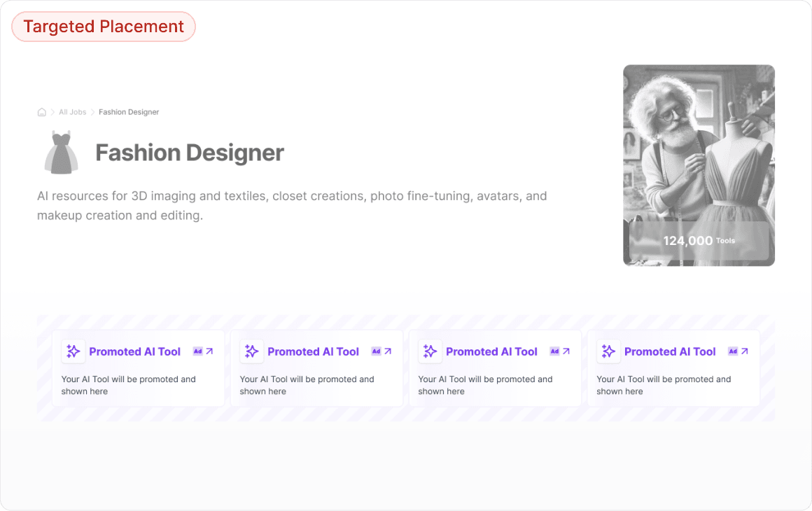Click the chevron between home and All Jobs
This screenshot has height=511, width=812.
(x=51, y=111)
